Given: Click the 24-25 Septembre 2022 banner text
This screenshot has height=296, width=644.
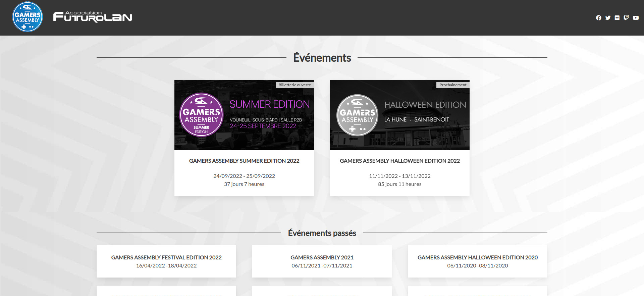Looking at the screenshot, I should point(263,126).
